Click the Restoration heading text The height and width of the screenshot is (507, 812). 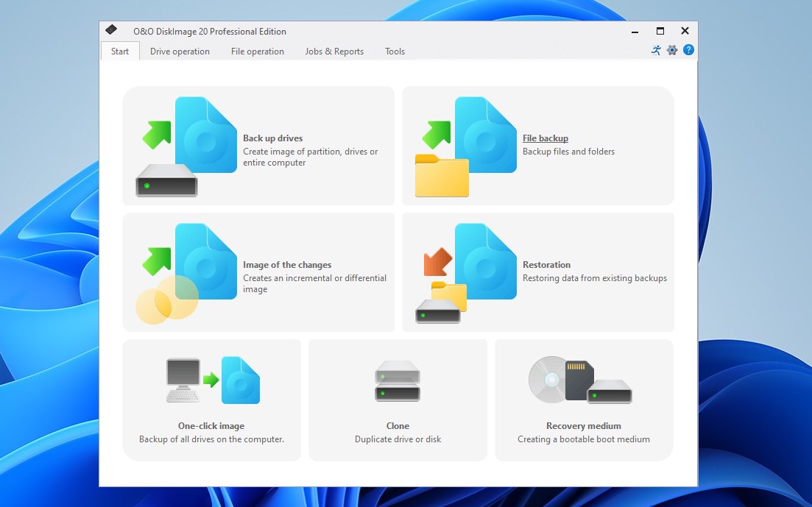[546, 265]
